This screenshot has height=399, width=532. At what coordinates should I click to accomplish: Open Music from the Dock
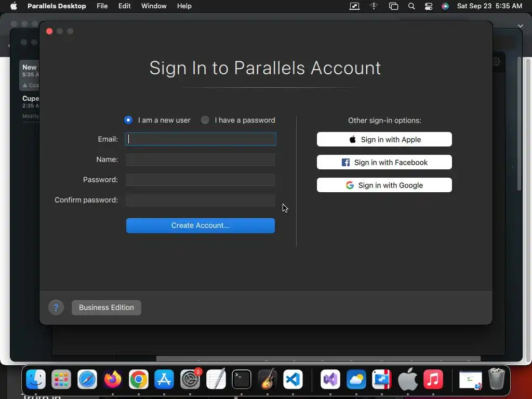pyautogui.click(x=433, y=379)
